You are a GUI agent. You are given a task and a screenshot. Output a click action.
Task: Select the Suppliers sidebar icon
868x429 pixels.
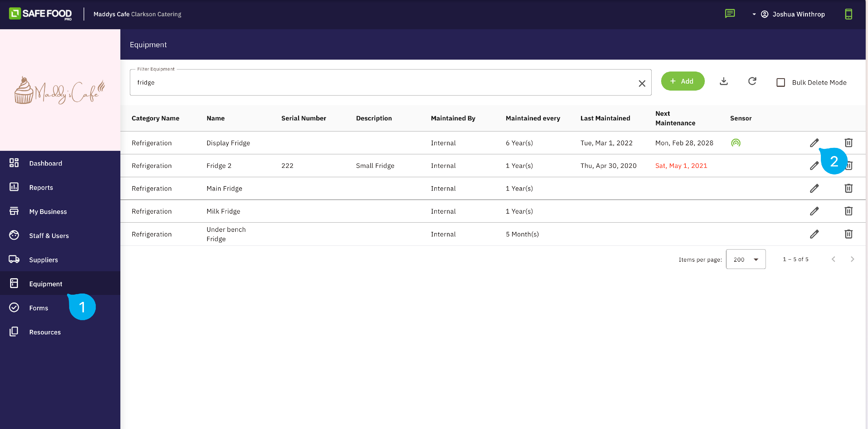point(14,259)
